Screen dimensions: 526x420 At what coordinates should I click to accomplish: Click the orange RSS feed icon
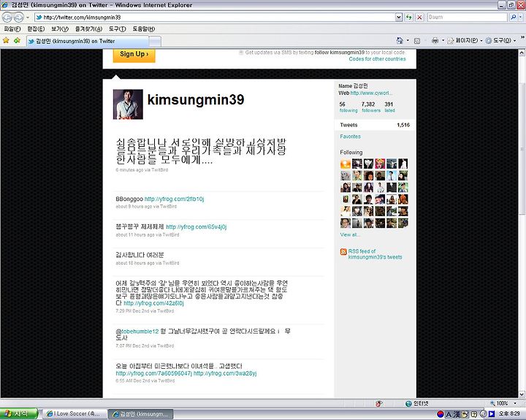[x=343, y=251]
